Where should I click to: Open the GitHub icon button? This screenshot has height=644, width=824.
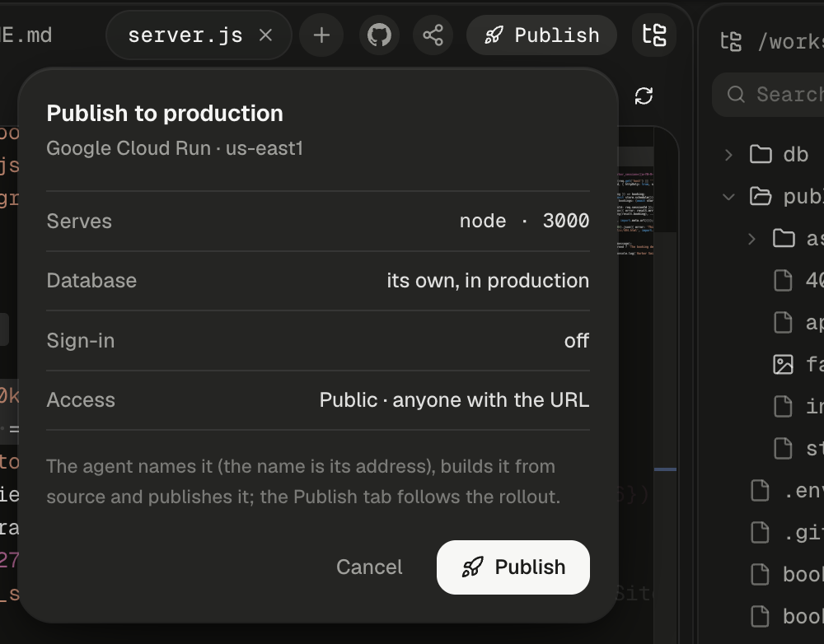click(x=379, y=35)
